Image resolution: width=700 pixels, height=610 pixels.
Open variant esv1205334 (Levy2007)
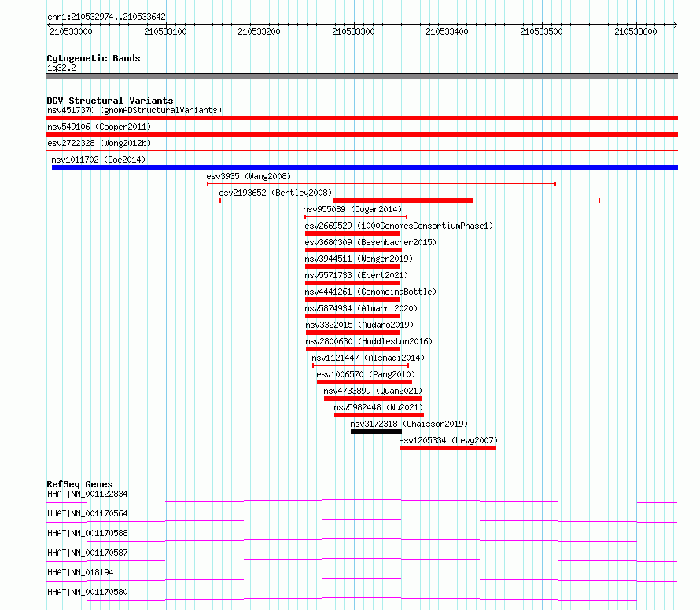click(448, 440)
